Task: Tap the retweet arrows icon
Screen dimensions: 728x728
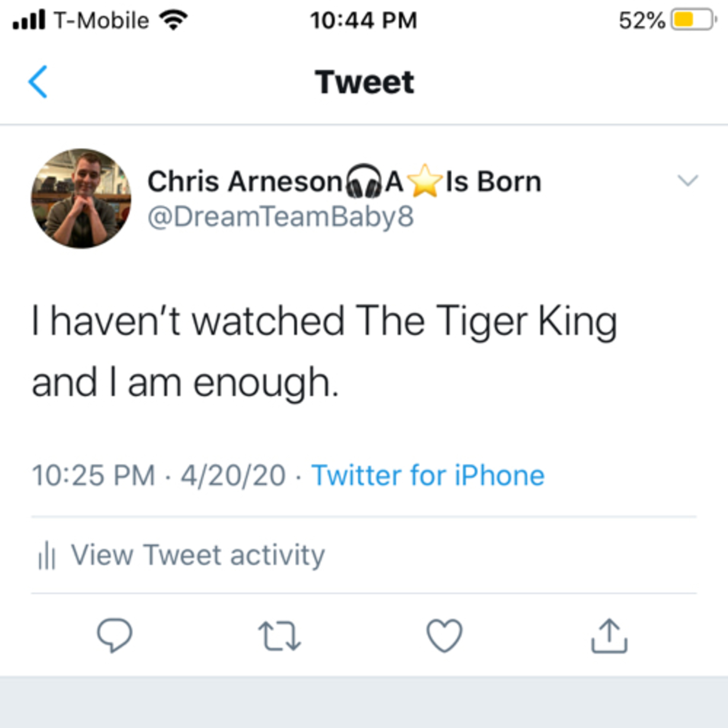Action: coord(279,636)
